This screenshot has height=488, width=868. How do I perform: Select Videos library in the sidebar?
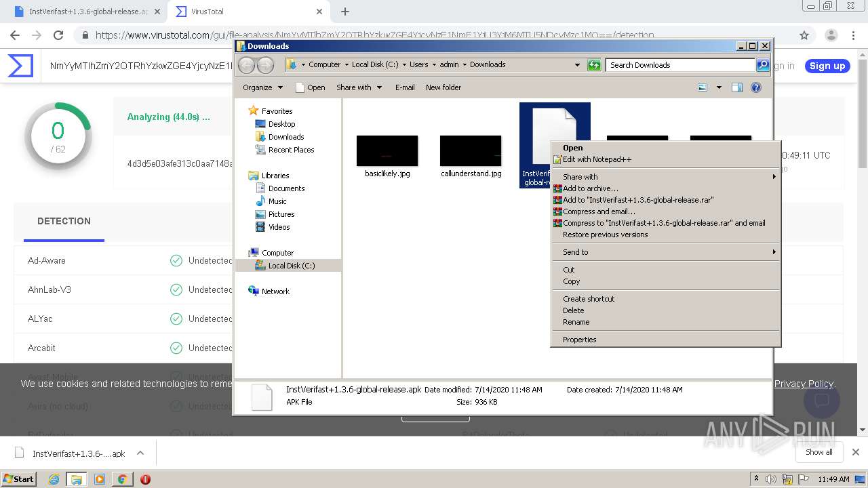tap(279, 227)
